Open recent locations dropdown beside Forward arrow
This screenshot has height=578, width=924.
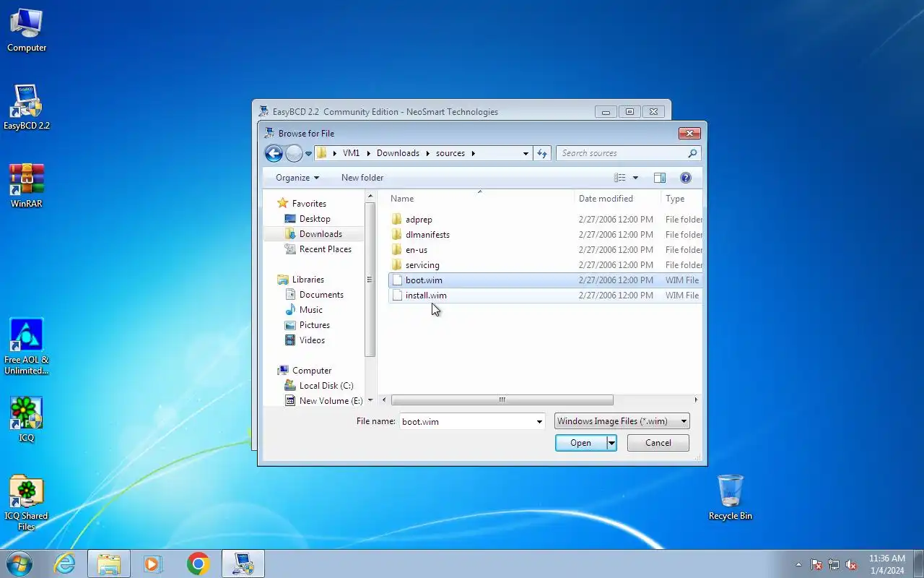(308, 154)
